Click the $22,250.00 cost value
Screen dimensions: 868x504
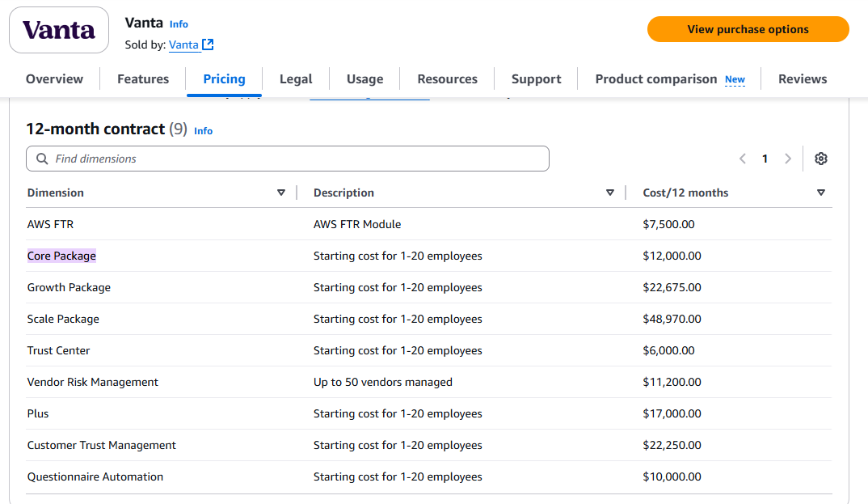coord(672,445)
